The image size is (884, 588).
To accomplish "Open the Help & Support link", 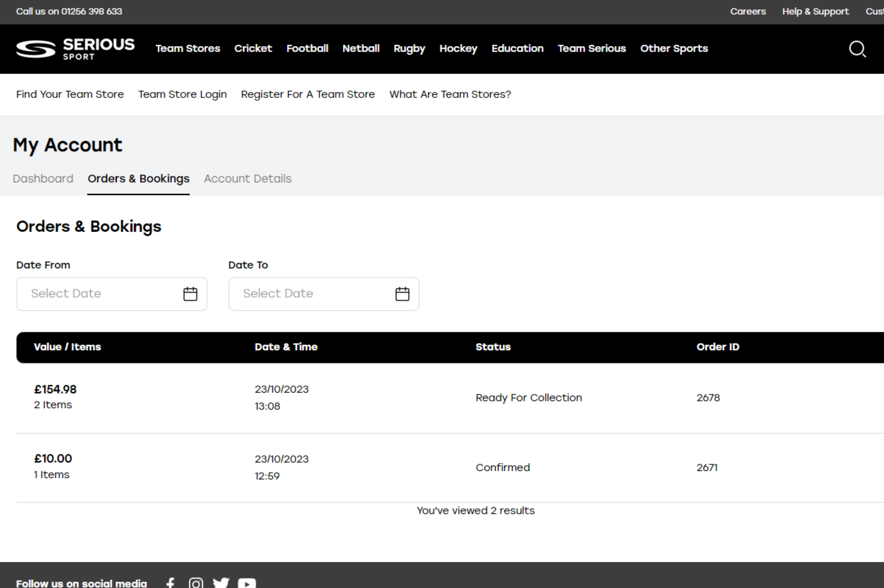I will (815, 11).
